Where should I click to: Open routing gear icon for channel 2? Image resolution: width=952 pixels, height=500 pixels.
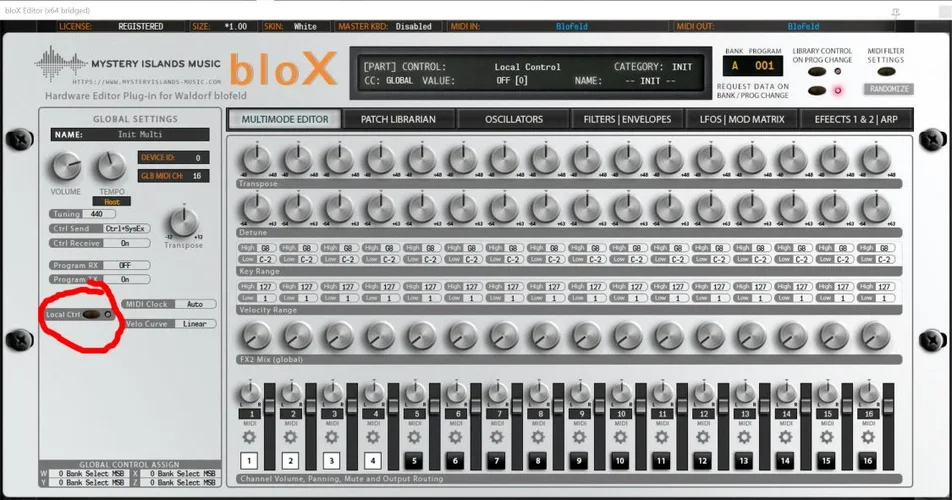tap(290, 437)
